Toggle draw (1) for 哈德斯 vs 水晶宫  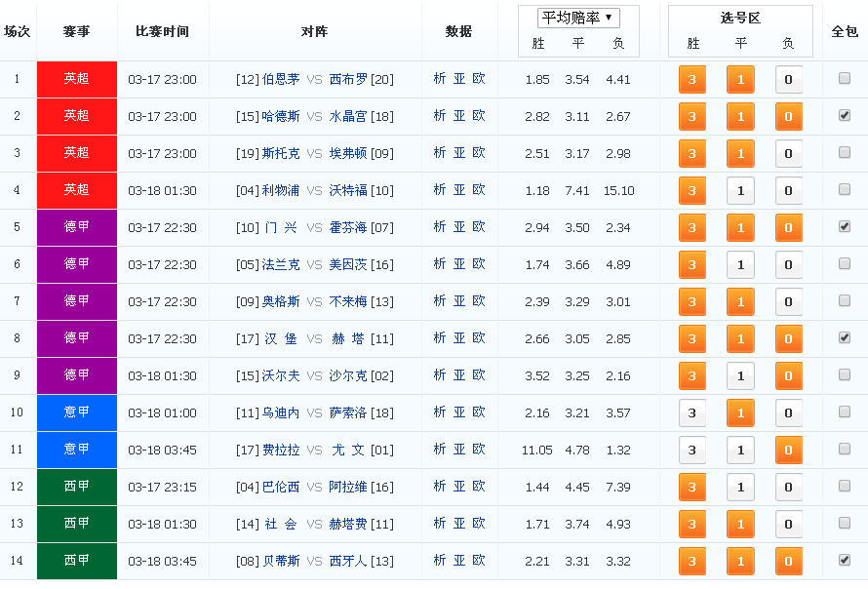(x=740, y=117)
